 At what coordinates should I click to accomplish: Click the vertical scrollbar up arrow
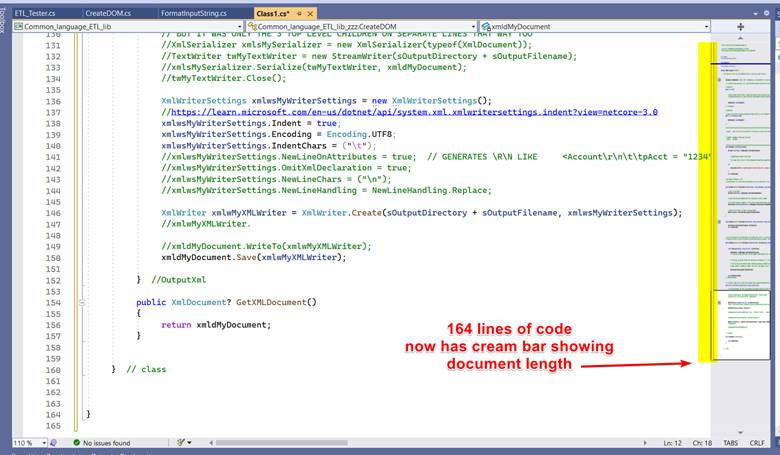740,38
